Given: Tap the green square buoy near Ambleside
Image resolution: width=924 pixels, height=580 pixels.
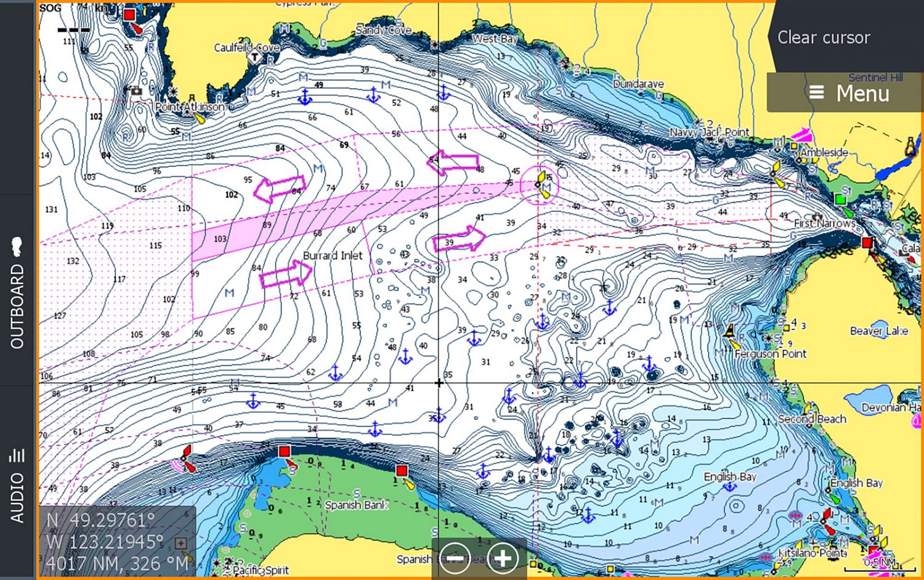Looking at the screenshot, I should (839, 198).
